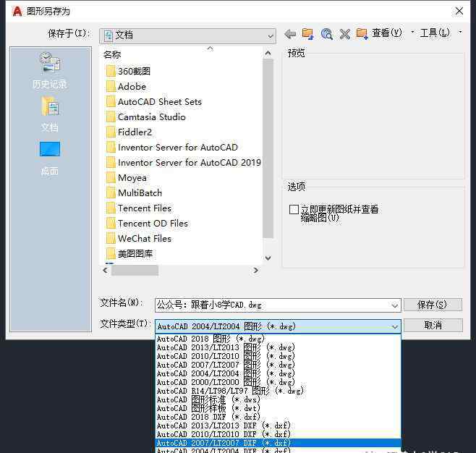Screen dimensions: 476x453
Task: Open the 桌面 sidebar shortcut
Action: click(50, 158)
